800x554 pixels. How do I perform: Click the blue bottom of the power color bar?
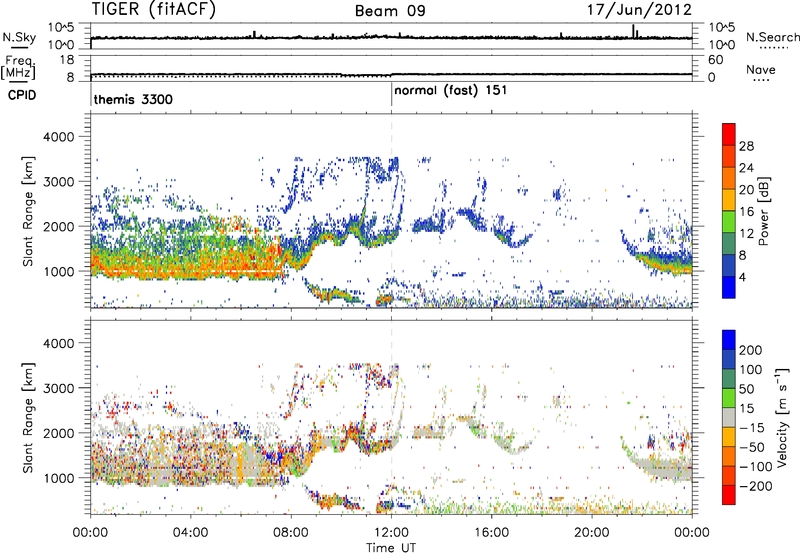[729, 287]
